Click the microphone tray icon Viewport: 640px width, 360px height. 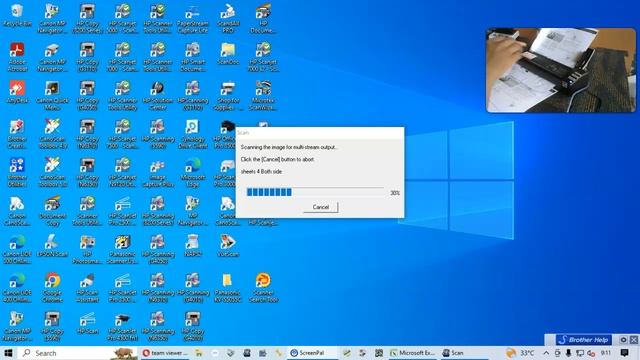click(x=568, y=353)
